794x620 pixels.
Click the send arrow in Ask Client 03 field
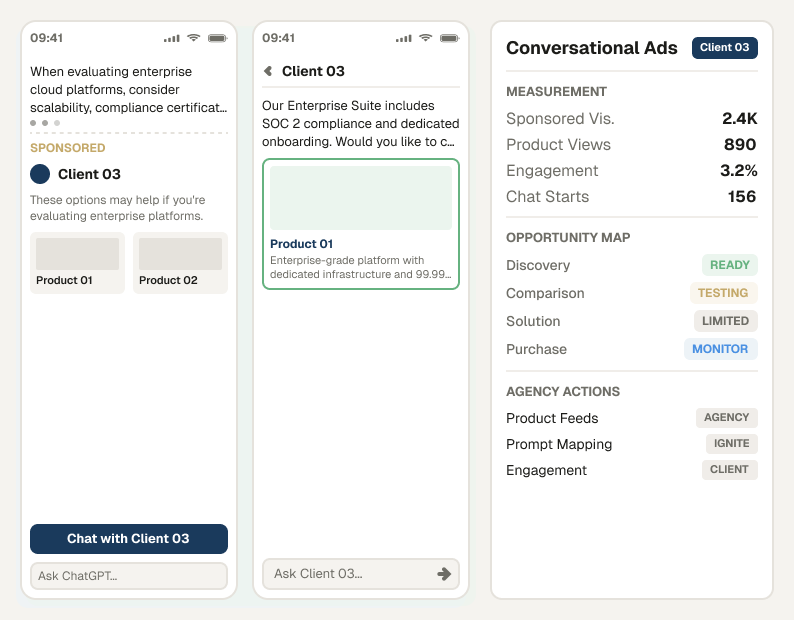pyautogui.click(x=444, y=574)
